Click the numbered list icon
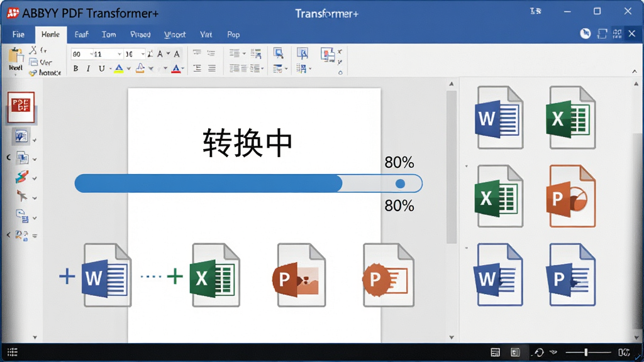644x362 pixels. click(211, 53)
